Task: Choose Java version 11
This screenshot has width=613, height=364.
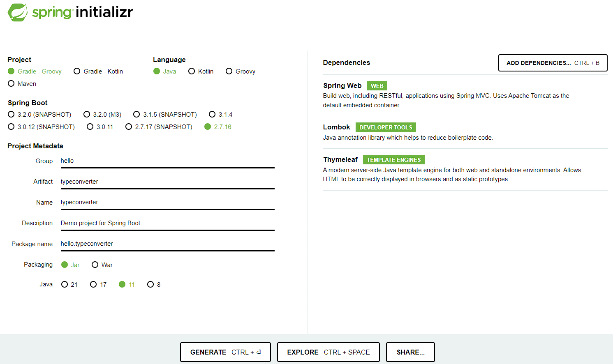Action: coord(127,285)
